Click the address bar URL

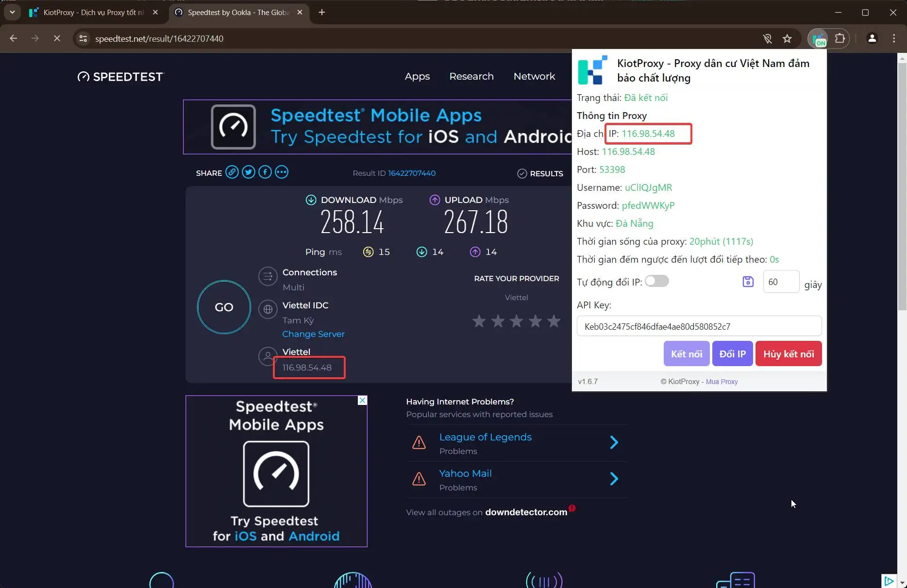(159, 38)
